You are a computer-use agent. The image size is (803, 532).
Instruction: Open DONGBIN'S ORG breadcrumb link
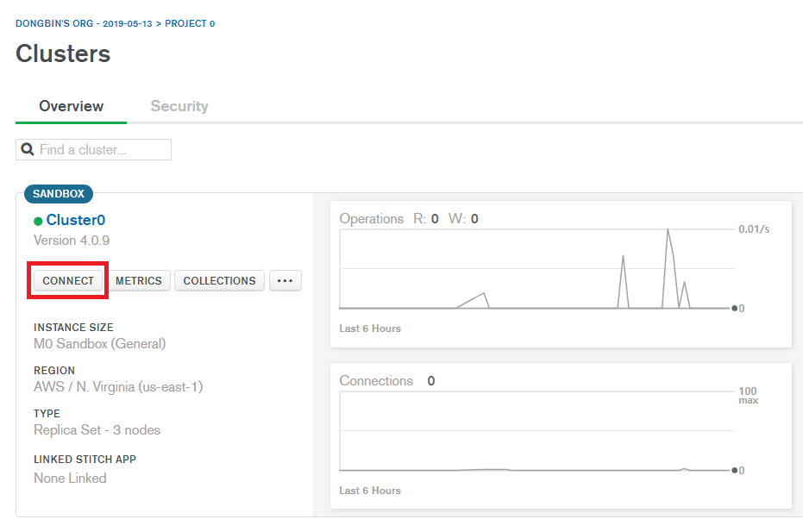click(x=84, y=23)
